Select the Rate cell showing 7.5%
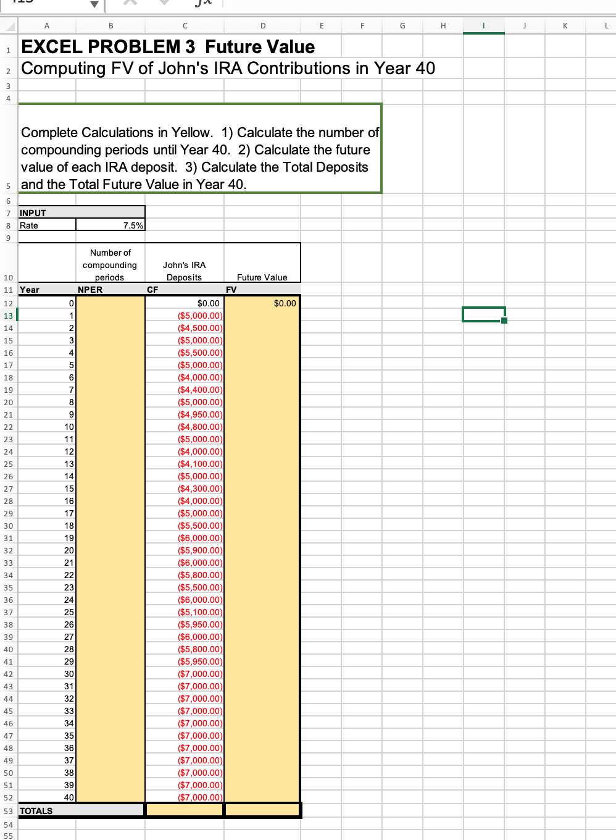Viewport: 616px width, 840px height. click(x=110, y=225)
